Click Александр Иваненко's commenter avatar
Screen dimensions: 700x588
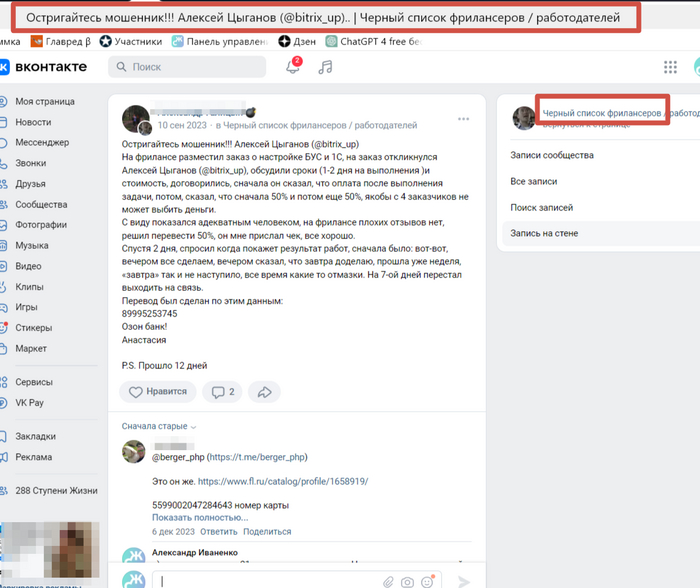click(x=133, y=555)
